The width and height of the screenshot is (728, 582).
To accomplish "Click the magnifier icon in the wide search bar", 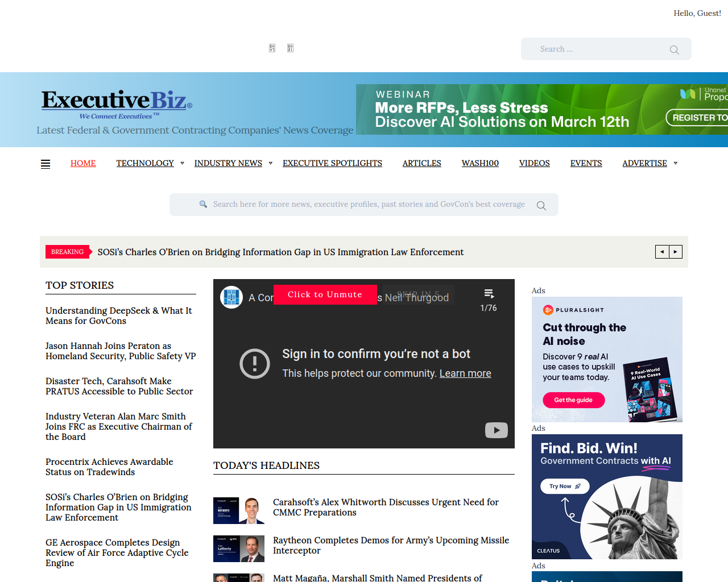I will 541,205.
